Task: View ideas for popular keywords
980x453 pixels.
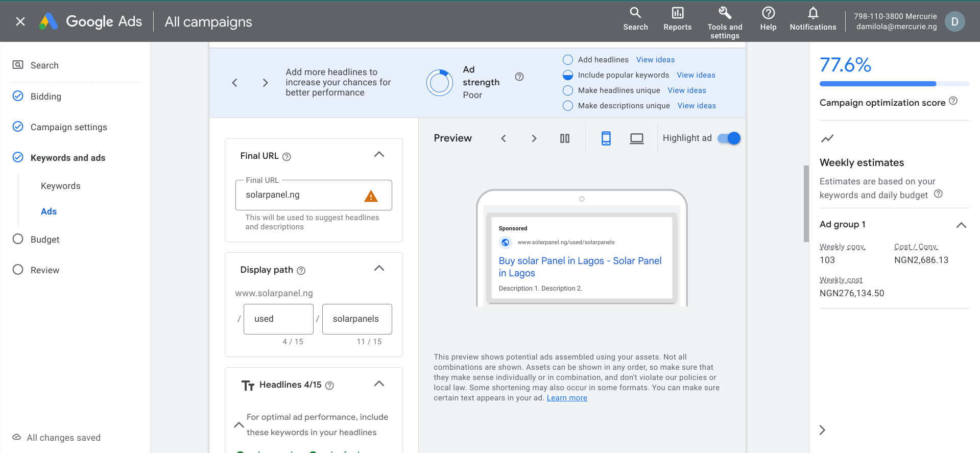Action: click(696, 75)
